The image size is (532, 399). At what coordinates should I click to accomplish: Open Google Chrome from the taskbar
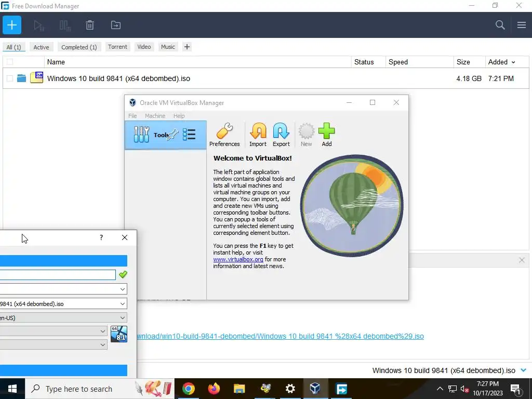pyautogui.click(x=188, y=389)
